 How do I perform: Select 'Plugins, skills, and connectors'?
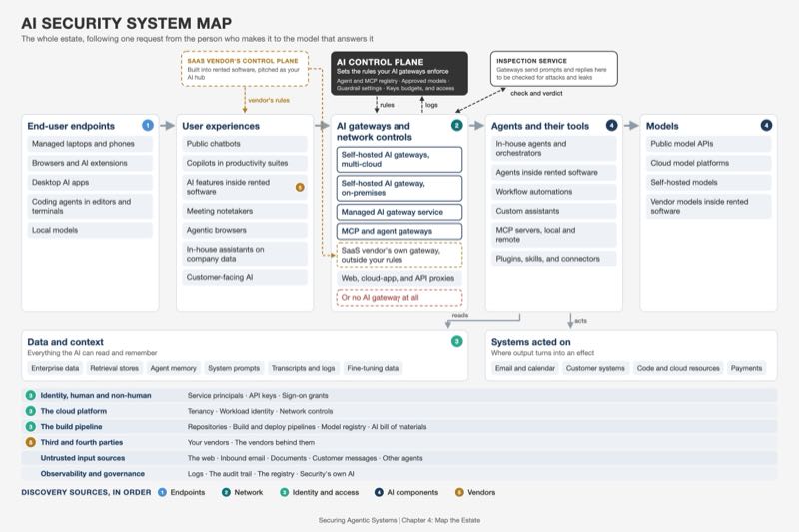pos(554,259)
